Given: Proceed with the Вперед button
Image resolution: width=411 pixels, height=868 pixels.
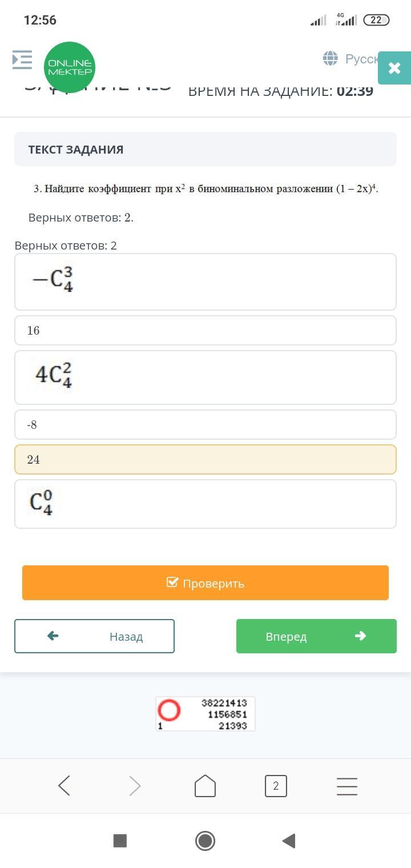Looking at the screenshot, I should [x=316, y=636].
